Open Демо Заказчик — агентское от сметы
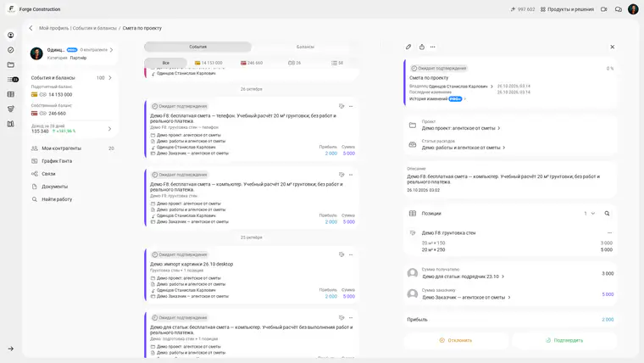Screen dimensions: 644x363 (466, 297)
